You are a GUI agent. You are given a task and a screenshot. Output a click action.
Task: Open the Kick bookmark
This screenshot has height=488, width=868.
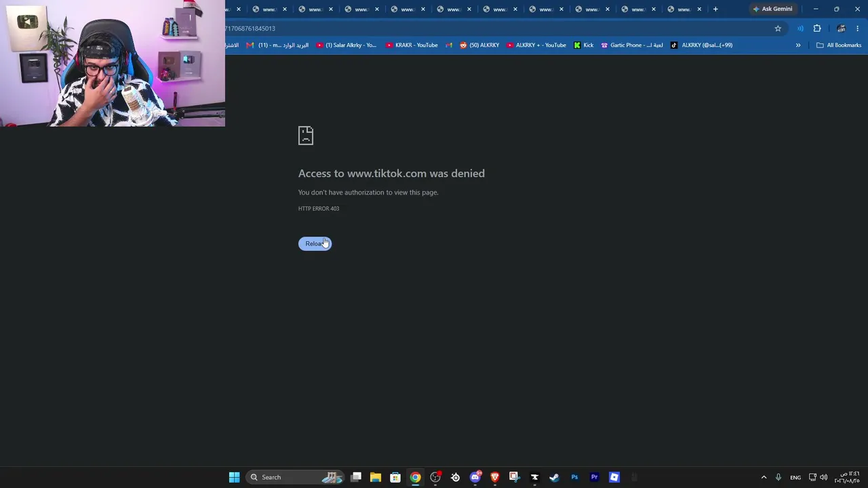(583, 45)
